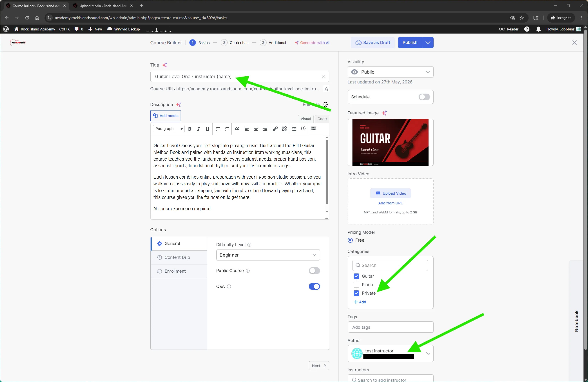Insert a link in description
This screenshot has height=382, width=588.
click(x=275, y=129)
